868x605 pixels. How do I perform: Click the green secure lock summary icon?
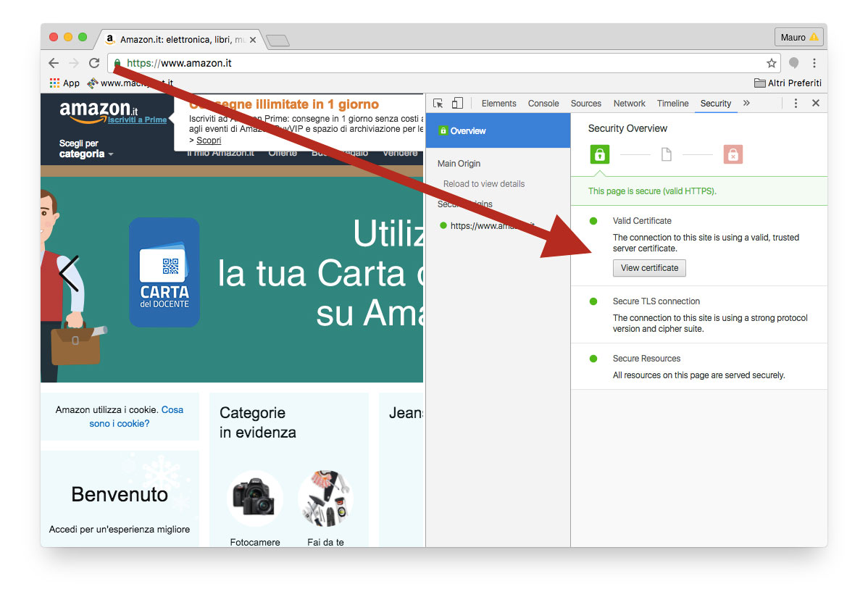click(599, 154)
